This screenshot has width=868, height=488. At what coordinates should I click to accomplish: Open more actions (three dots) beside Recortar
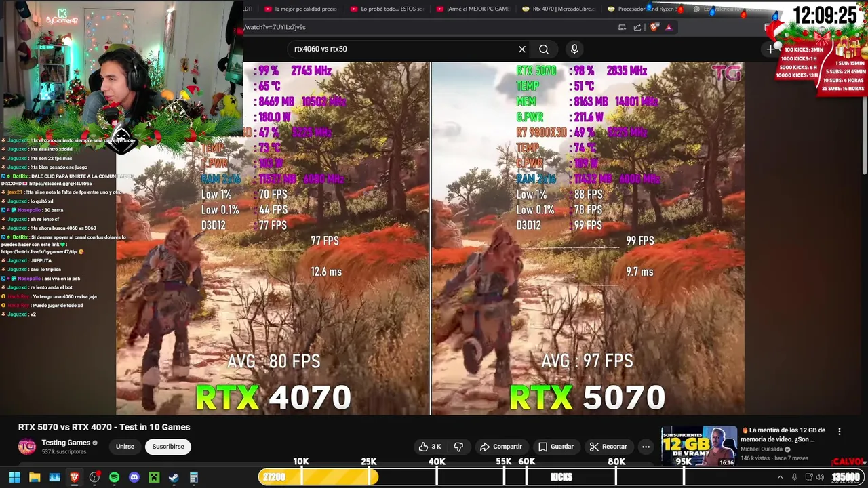click(646, 447)
